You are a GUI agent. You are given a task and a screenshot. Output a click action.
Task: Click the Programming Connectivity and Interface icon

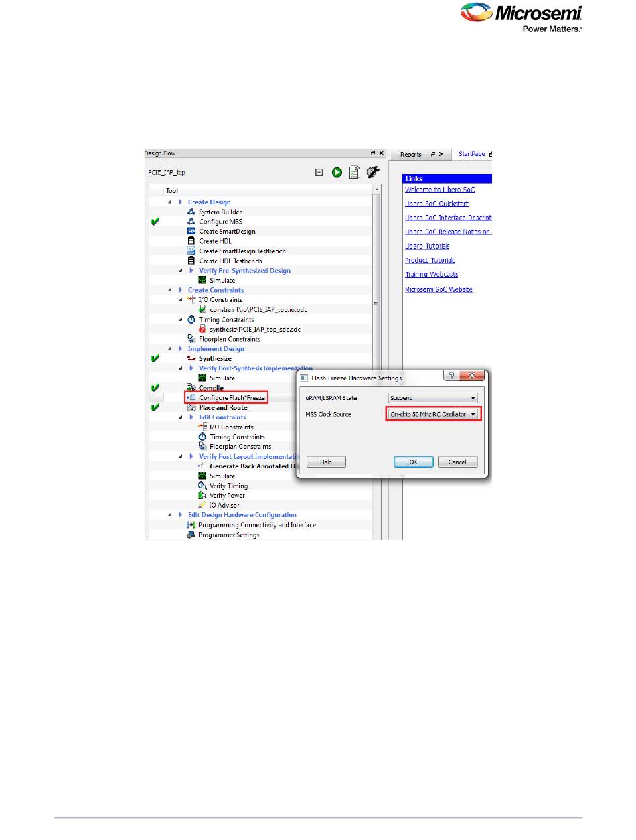pyautogui.click(x=191, y=525)
